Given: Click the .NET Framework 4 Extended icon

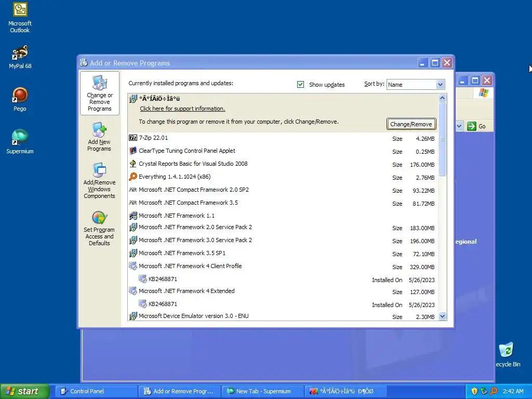Looking at the screenshot, I should pyautogui.click(x=132, y=291).
